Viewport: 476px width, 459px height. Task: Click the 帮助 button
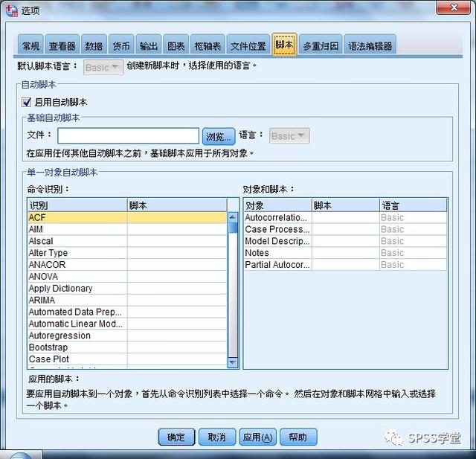point(298,437)
